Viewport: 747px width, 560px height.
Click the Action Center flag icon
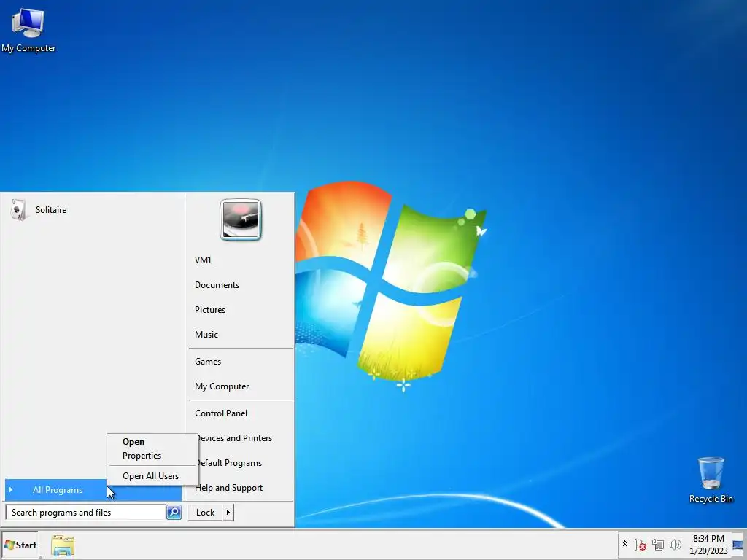[640, 545]
